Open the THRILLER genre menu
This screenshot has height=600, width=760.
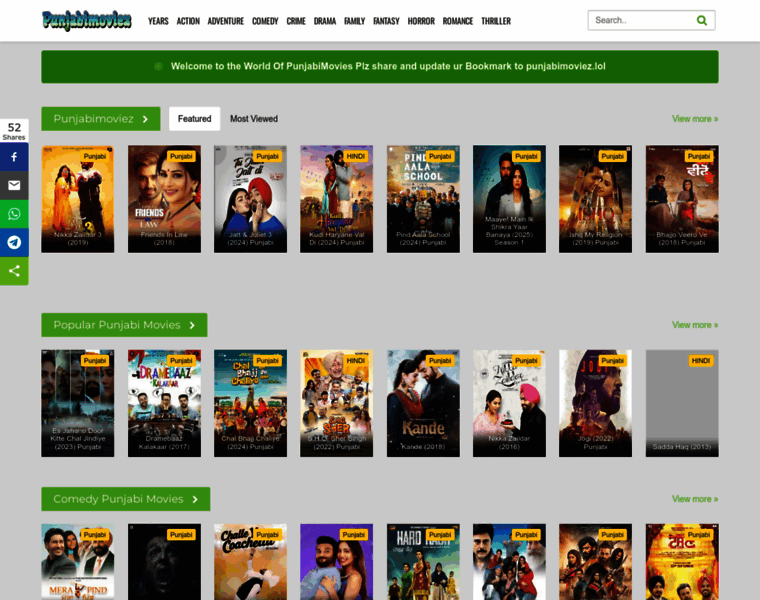coord(496,21)
